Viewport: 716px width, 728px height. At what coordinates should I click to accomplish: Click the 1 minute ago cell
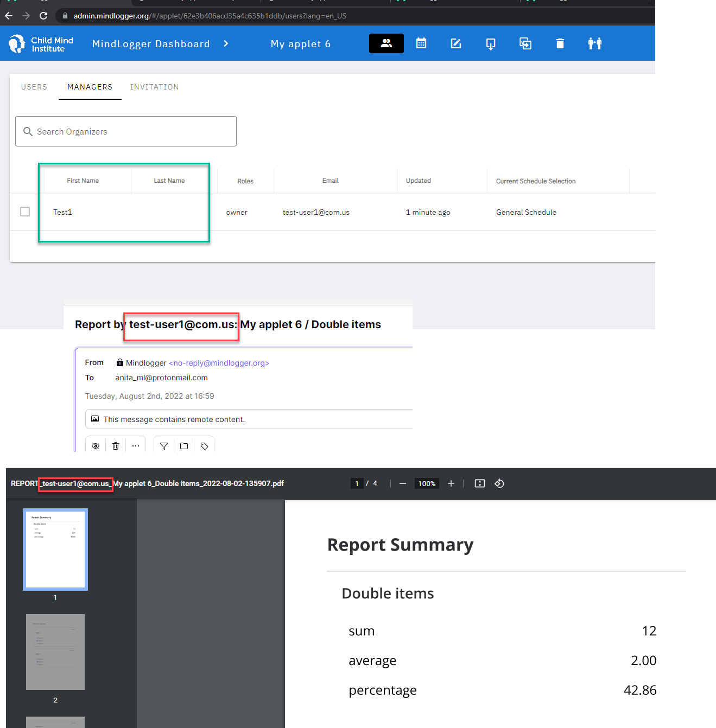tap(428, 212)
